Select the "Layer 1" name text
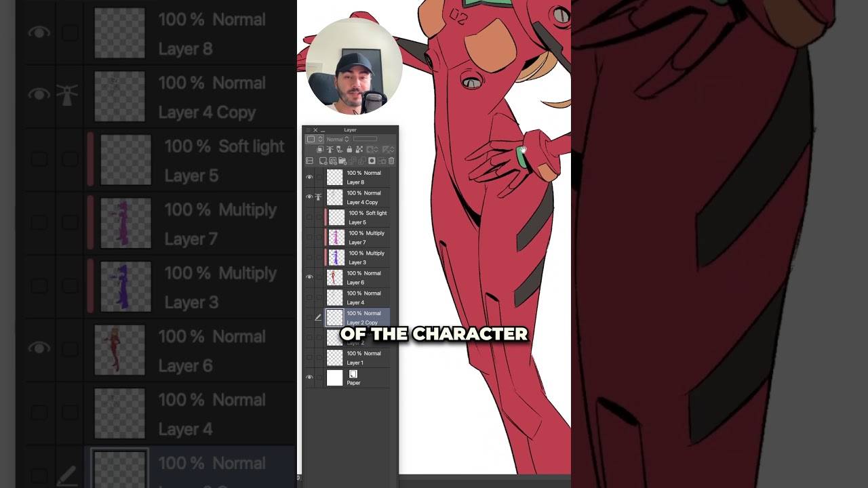The image size is (868, 488). (x=355, y=363)
